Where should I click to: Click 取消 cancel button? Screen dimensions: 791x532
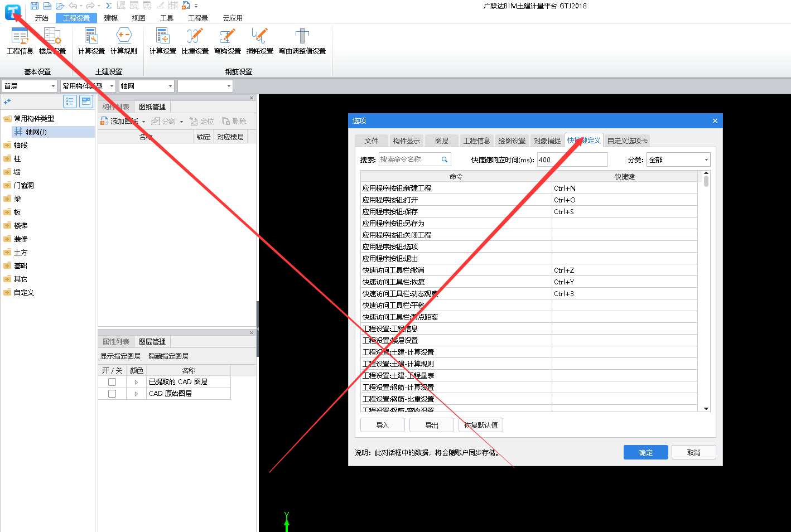[694, 452]
